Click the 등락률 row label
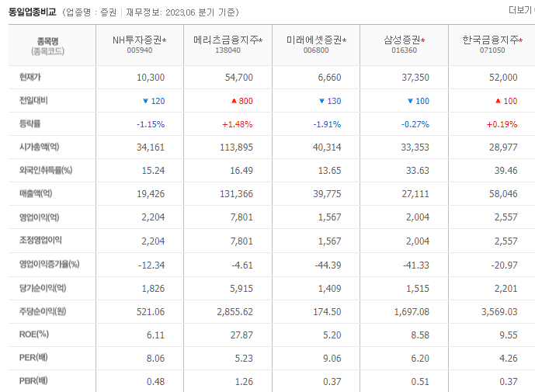This screenshot has height=392, width=535. (30, 123)
